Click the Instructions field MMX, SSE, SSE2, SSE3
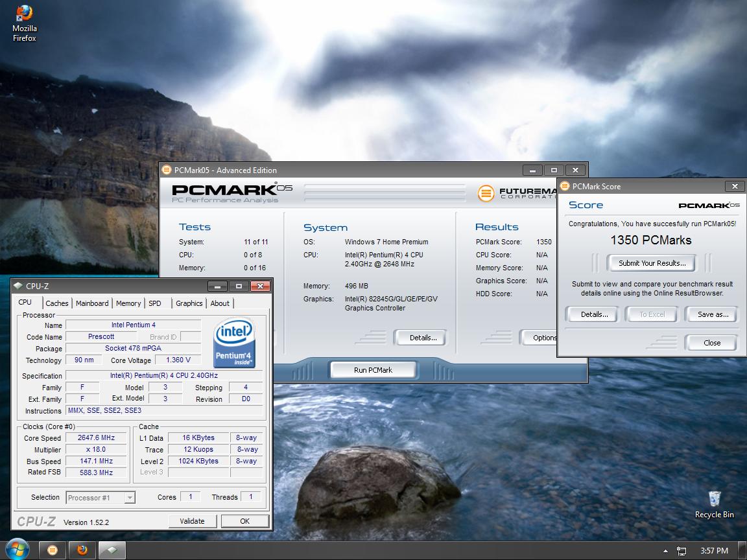This screenshot has width=747, height=560. tap(164, 410)
